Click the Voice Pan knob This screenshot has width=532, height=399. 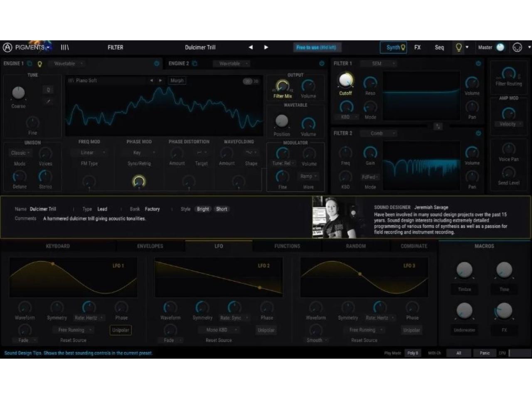[509, 149]
